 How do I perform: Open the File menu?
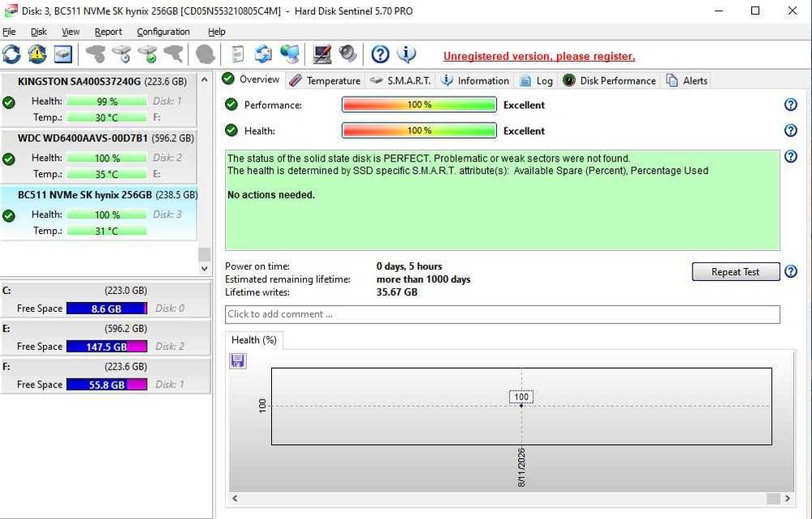(9, 32)
